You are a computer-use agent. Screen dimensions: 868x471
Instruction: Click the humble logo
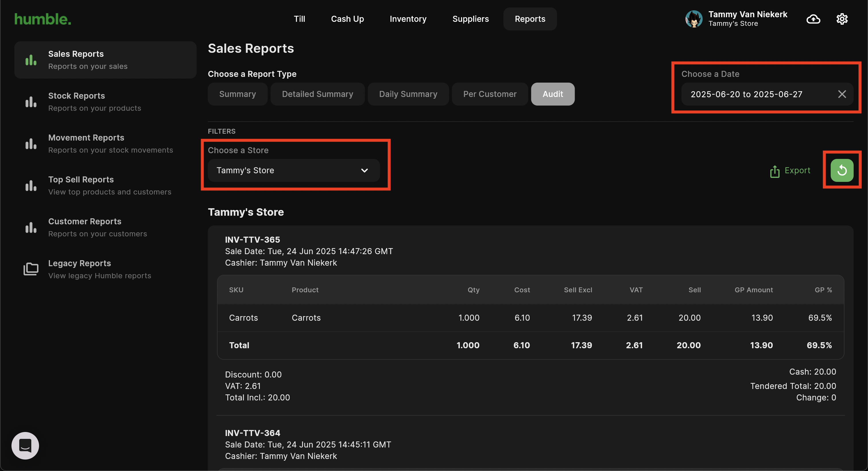43,19
